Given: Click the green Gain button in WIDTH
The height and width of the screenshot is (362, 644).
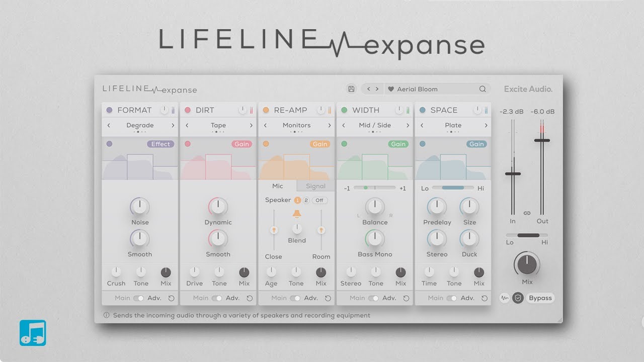Looking at the screenshot, I should click(x=398, y=144).
